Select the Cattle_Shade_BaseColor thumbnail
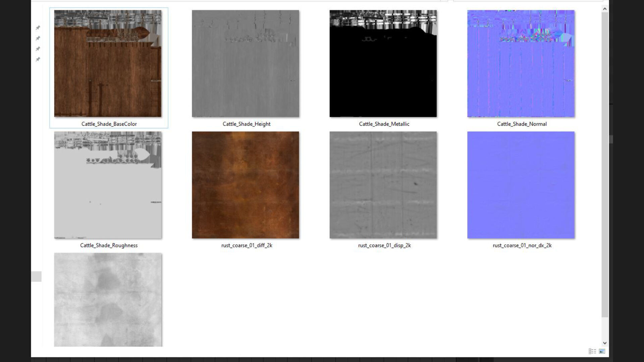Image resolution: width=644 pixels, height=362 pixels. pos(108,63)
